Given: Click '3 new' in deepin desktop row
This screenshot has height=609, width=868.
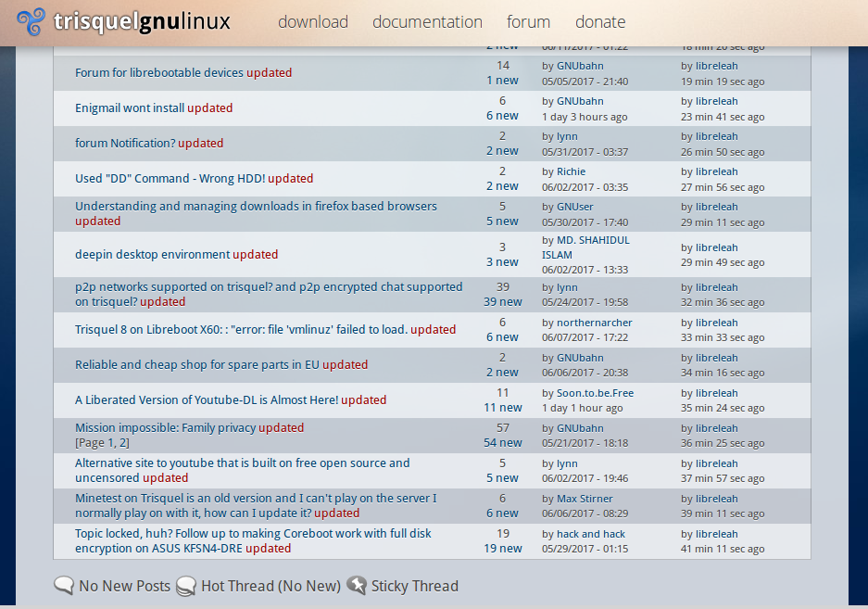Looking at the screenshot, I should [x=503, y=262].
